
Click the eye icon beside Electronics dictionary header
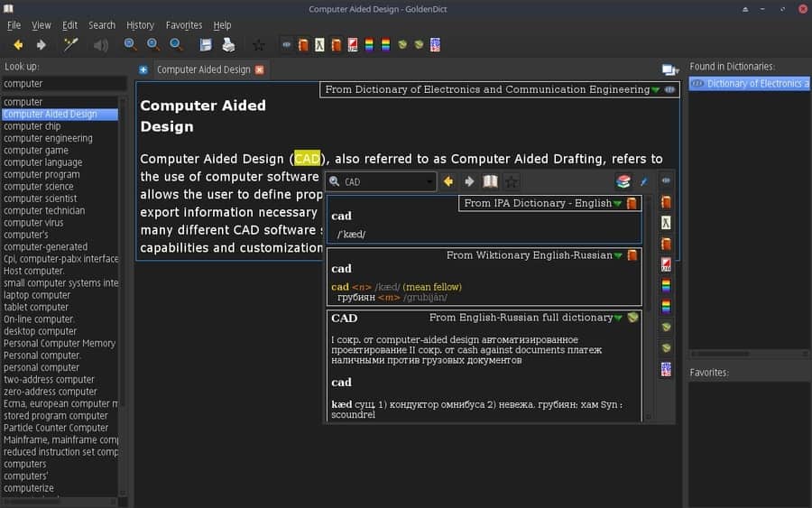[669, 89]
